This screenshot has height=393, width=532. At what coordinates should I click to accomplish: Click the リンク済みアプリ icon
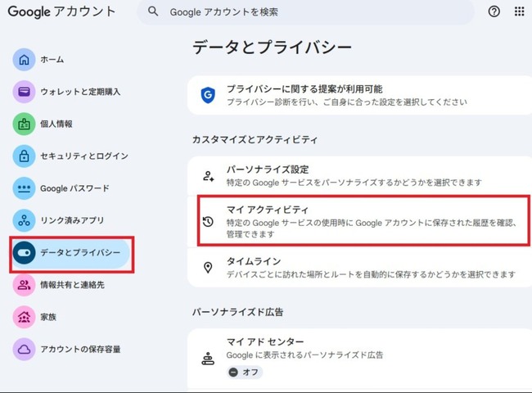point(24,220)
